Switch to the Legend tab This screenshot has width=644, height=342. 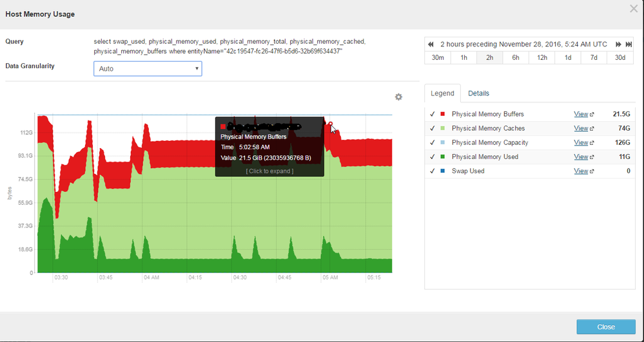pyautogui.click(x=442, y=93)
